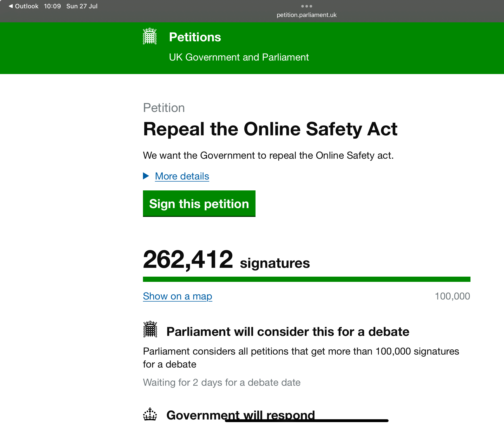Click the Repeal the Online Safety Act heading
The image size is (504, 426).
pyautogui.click(x=270, y=129)
